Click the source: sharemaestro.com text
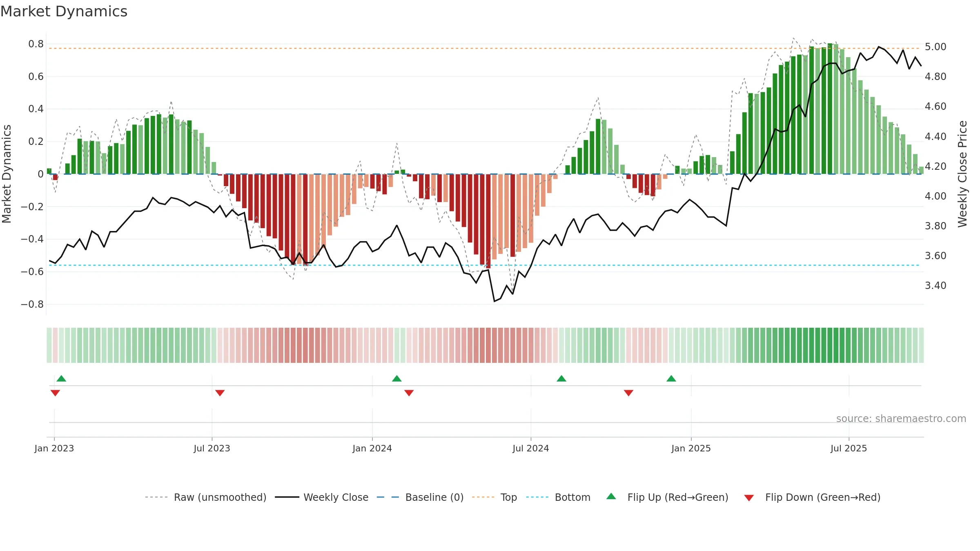Image resolution: width=980 pixels, height=551 pixels. (901, 419)
